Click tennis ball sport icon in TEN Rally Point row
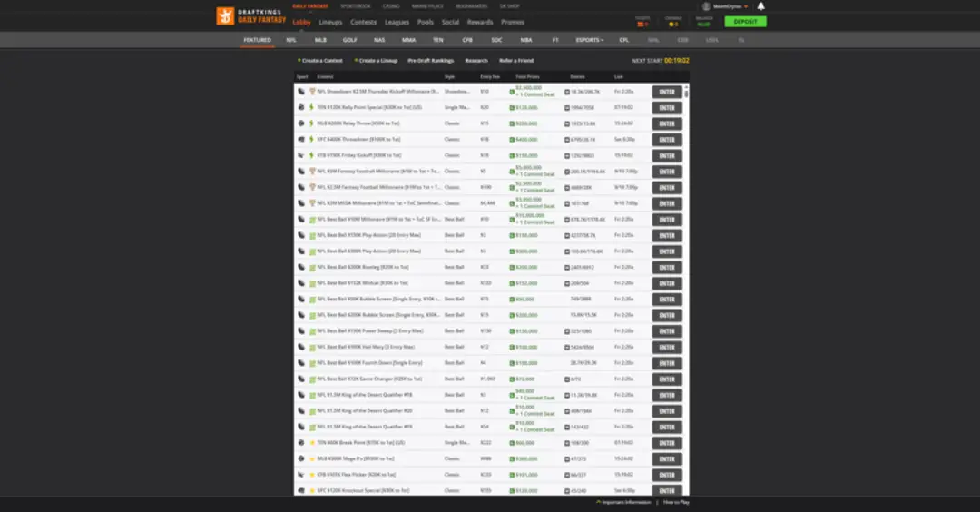Screen dimensions: 980x512 (301, 107)
